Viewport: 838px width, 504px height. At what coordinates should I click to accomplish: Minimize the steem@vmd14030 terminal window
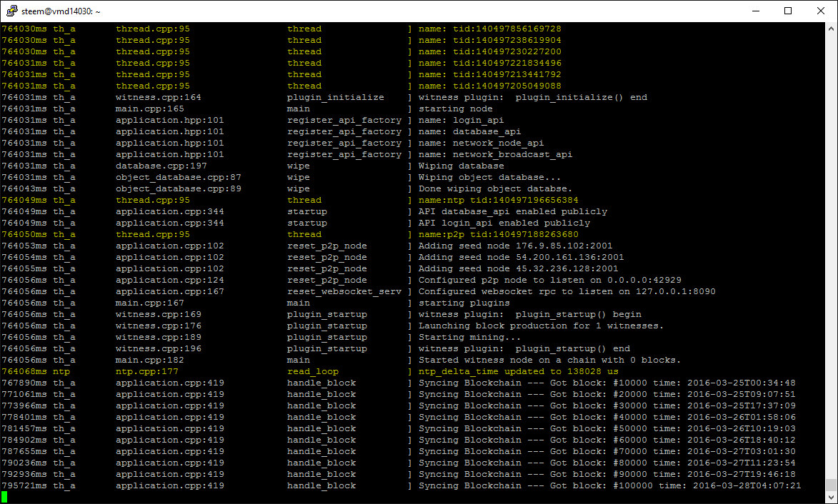[756, 11]
